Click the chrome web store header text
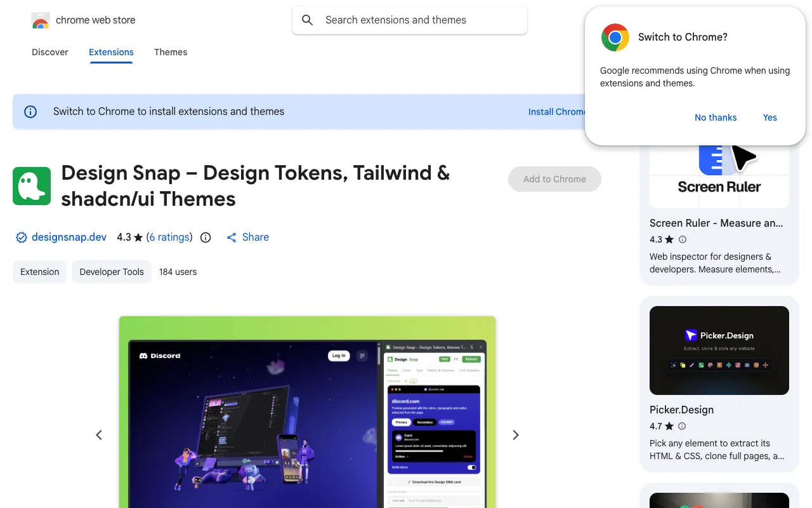 pos(96,20)
